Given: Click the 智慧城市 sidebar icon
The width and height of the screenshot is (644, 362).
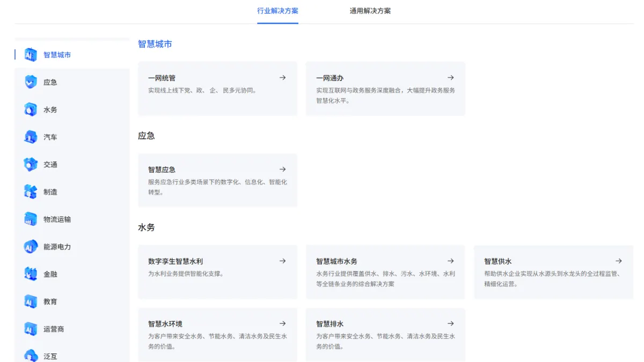Looking at the screenshot, I should tap(31, 55).
